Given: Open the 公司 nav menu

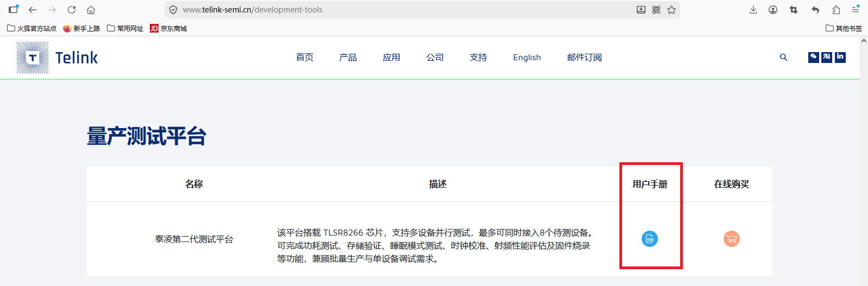Looking at the screenshot, I should [x=435, y=58].
